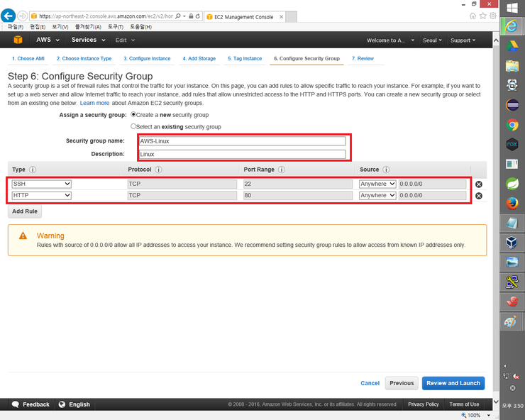525x420 pixels.
Task: Click the AWS cube logo icon
Action: [x=16, y=40]
